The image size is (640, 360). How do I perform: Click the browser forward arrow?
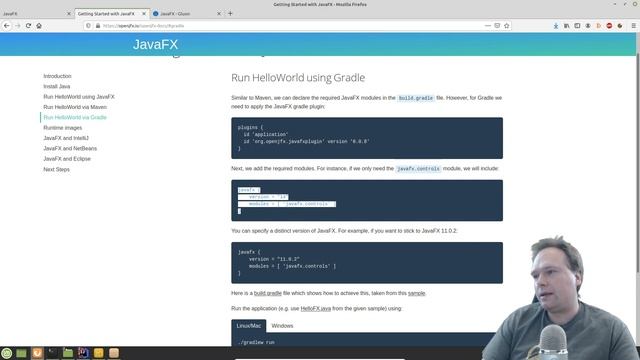tap(18, 26)
